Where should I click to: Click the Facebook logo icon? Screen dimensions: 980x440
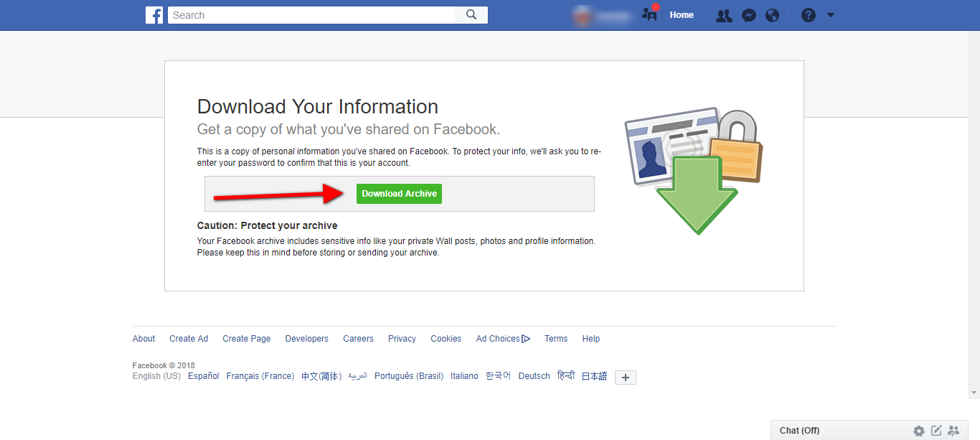tap(154, 15)
